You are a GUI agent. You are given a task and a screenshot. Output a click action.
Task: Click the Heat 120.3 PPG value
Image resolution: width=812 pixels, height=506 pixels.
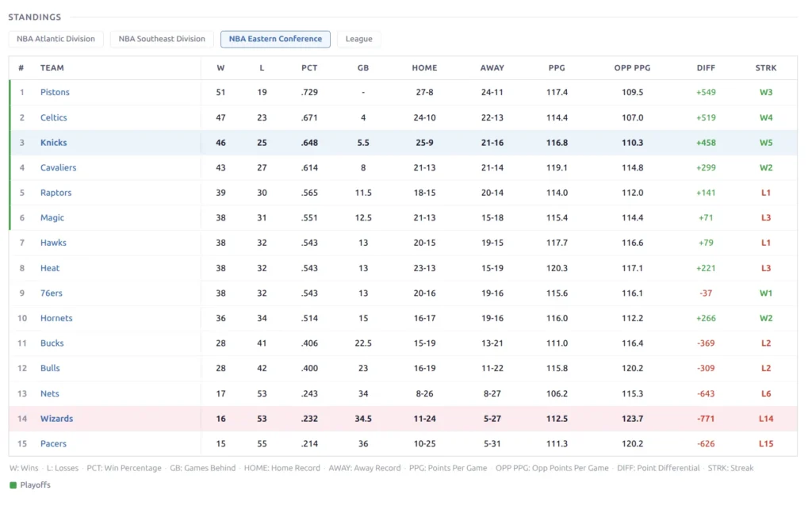(x=557, y=268)
